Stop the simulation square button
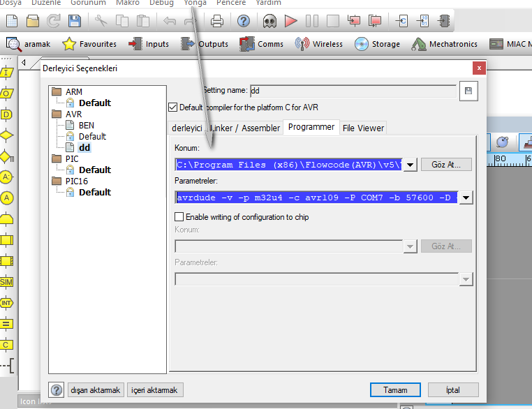This screenshot has height=409, width=532. [333, 21]
